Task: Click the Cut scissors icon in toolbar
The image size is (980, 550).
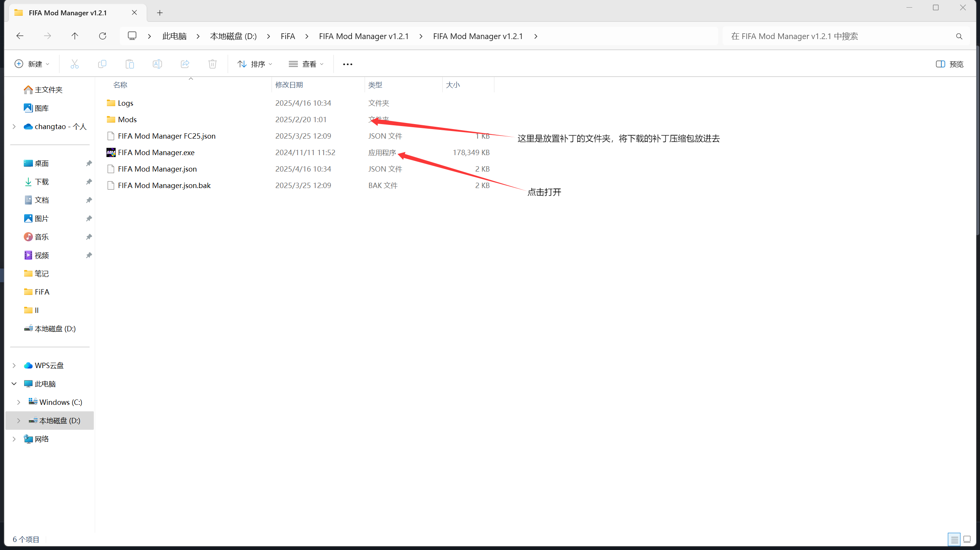Action: 74,64
